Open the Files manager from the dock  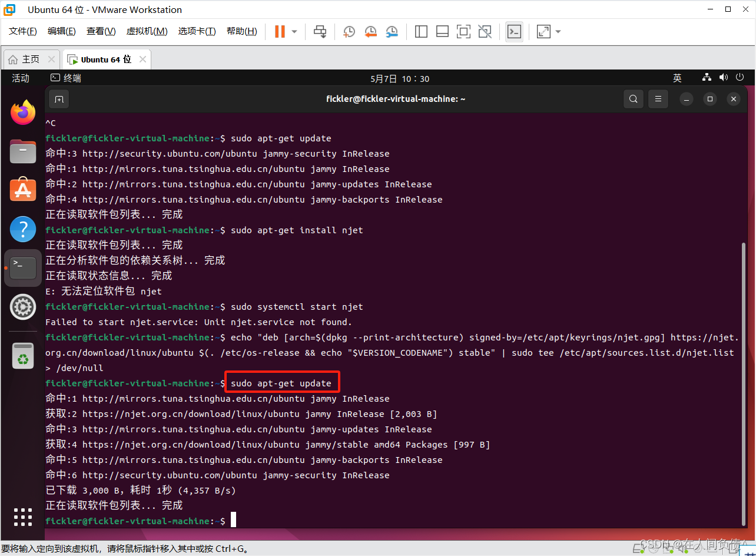23,151
